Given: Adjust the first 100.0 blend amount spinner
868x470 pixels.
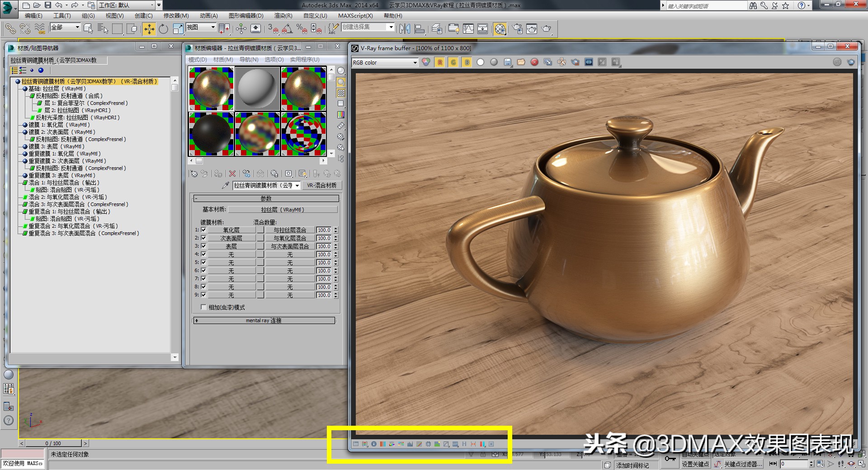Looking at the screenshot, I should click(x=335, y=230).
